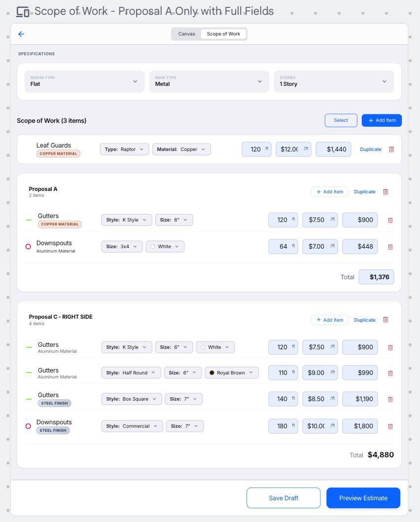Click green dash marker beside Proposal A Gutters
The height and width of the screenshot is (522, 420).
[x=29, y=220]
